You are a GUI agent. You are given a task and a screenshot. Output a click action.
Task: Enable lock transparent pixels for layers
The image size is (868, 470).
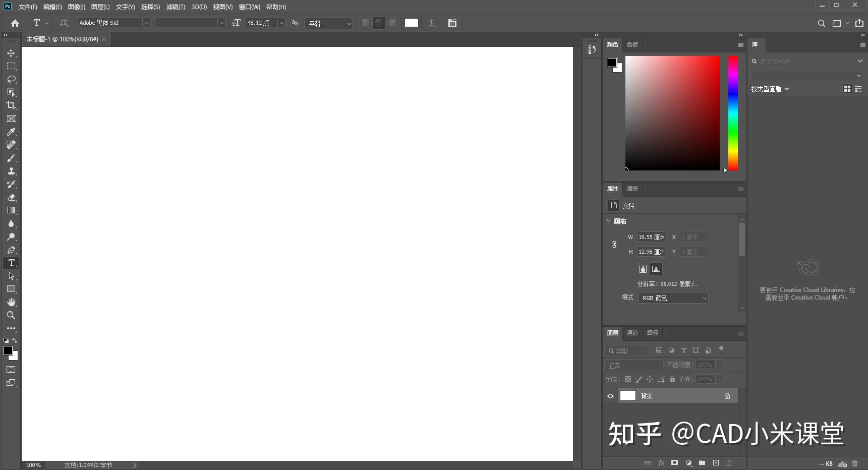pos(627,379)
